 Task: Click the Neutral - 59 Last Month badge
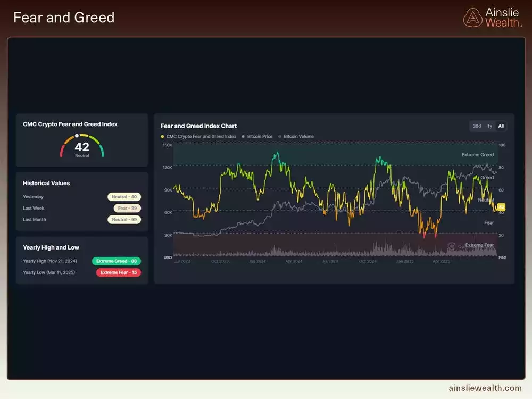point(124,219)
